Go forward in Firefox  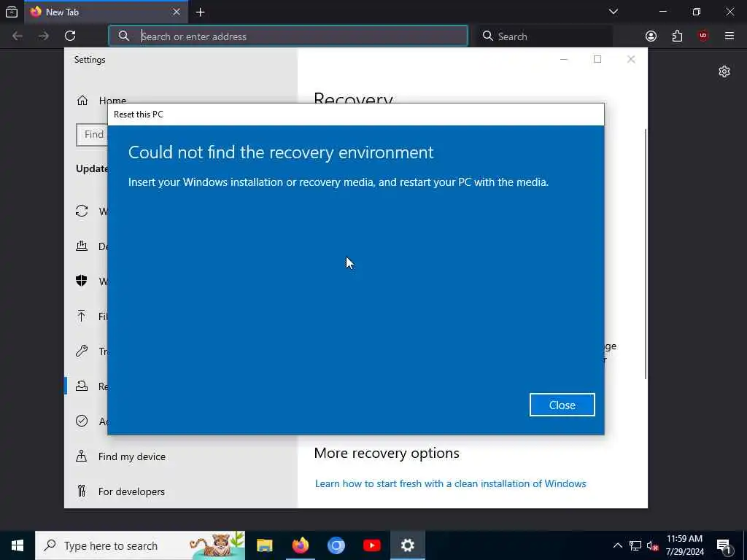pyautogui.click(x=43, y=36)
